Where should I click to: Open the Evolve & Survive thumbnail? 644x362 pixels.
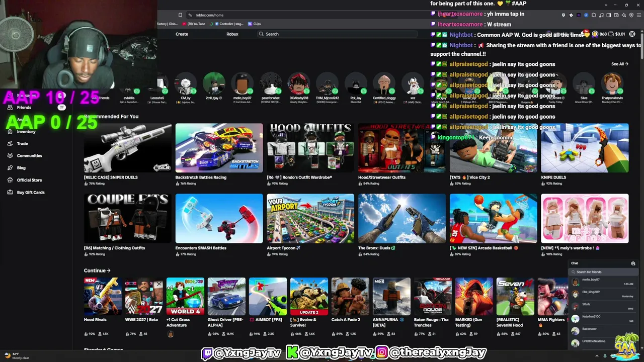(309, 296)
